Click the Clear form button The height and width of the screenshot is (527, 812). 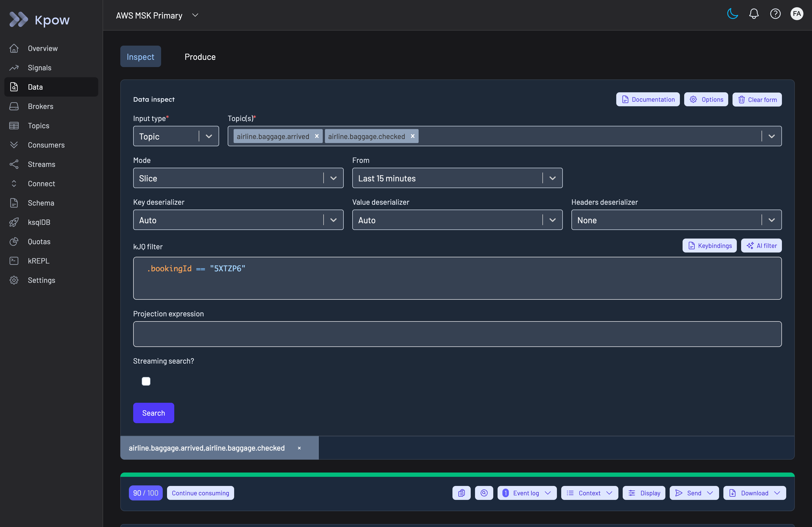point(757,100)
